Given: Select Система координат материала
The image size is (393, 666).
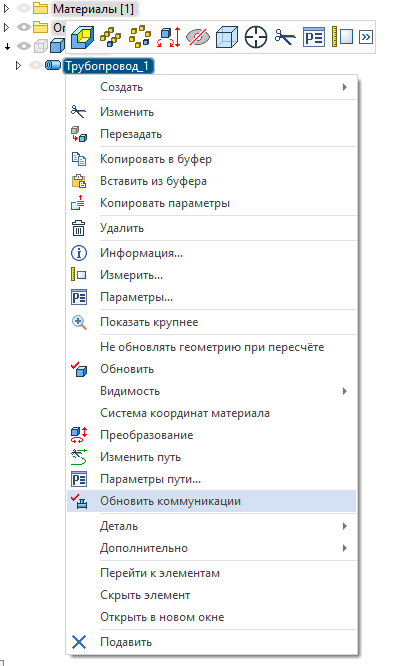Looking at the screenshot, I should click(x=212, y=414).
